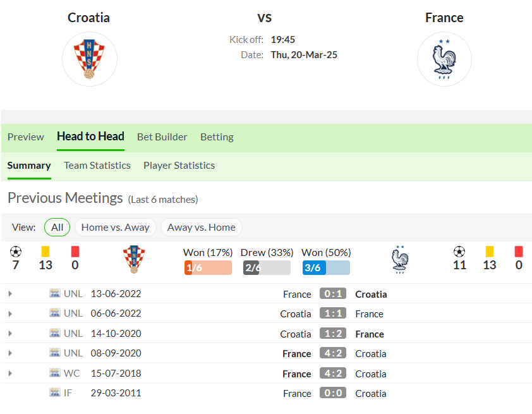The height and width of the screenshot is (414, 532).
Task: Expand the 14-10-2020 match details arrow
Action: click(10, 333)
